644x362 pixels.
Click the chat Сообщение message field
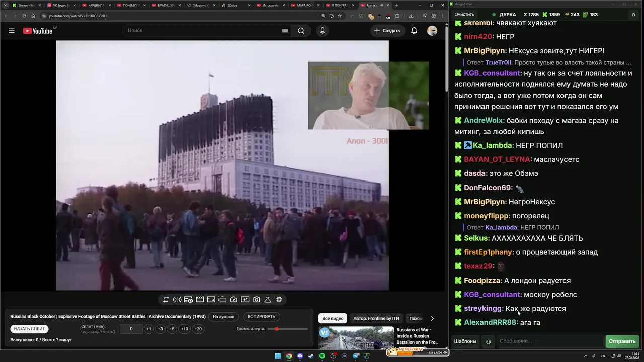point(549,341)
